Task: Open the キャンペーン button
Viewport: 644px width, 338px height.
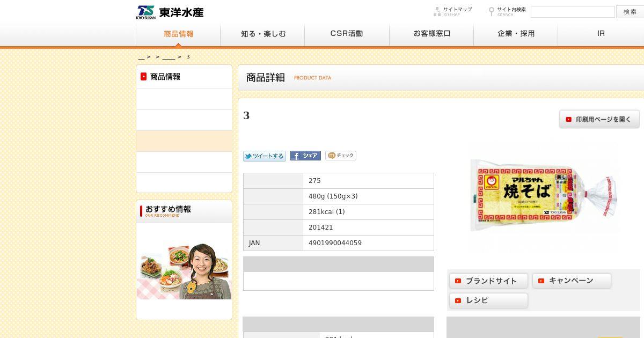Action: point(572,281)
